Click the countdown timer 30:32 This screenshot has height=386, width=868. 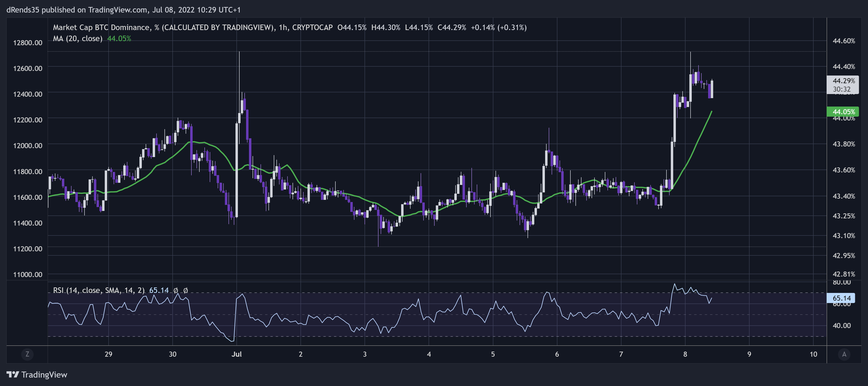tap(842, 89)
